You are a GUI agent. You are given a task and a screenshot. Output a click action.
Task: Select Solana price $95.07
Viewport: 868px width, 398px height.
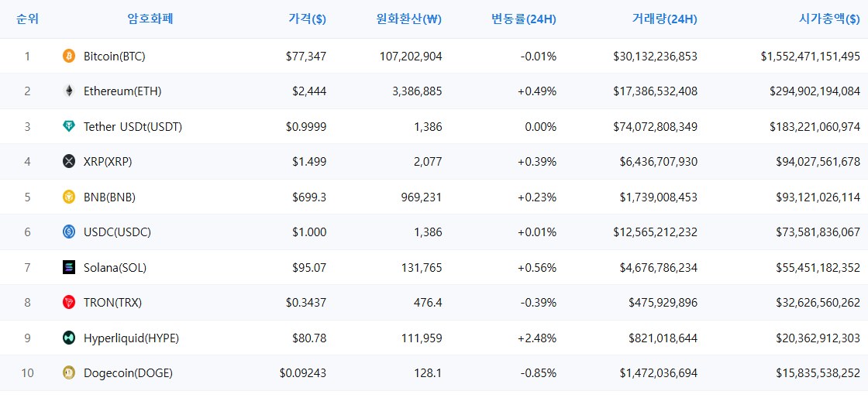pos(309,268)
